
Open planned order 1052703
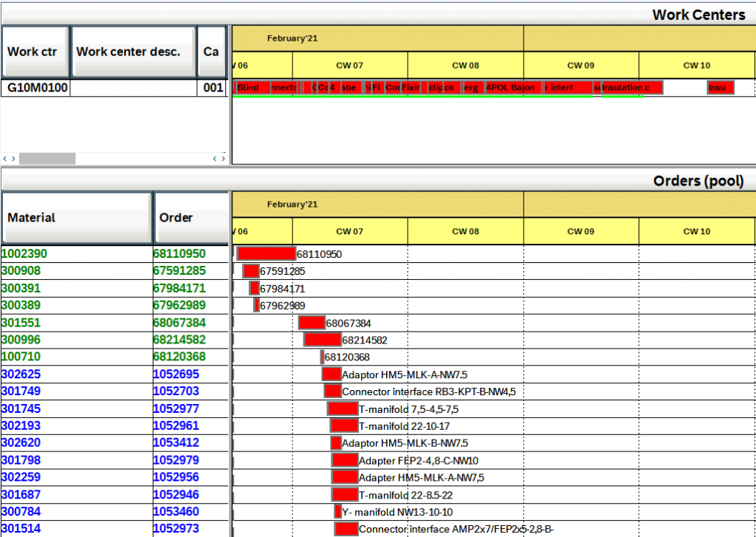click(x=176, y=391)
